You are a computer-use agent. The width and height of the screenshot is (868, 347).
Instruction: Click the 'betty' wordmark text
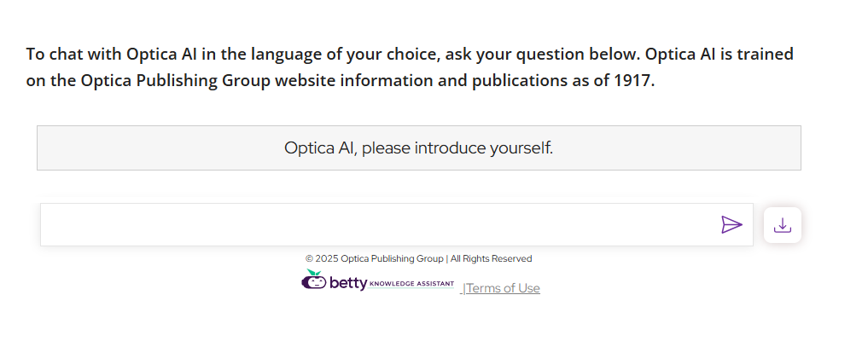pyautogui.click(x=348, y=284)
